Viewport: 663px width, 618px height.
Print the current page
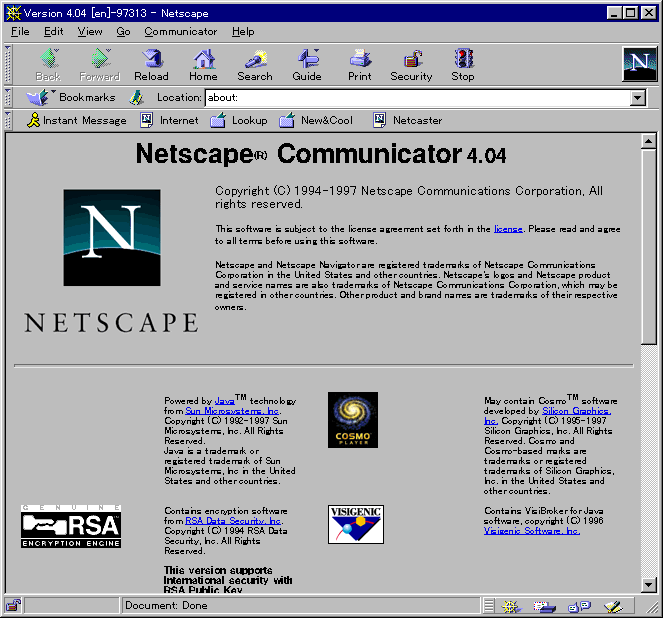click(x=360, y=65)
